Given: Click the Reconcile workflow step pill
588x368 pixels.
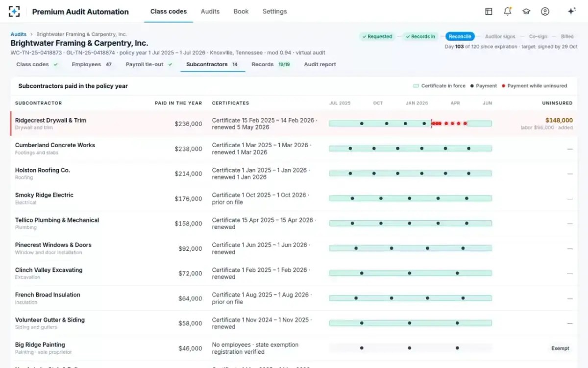Looking at the screenshot, I should tap(460, 36).
